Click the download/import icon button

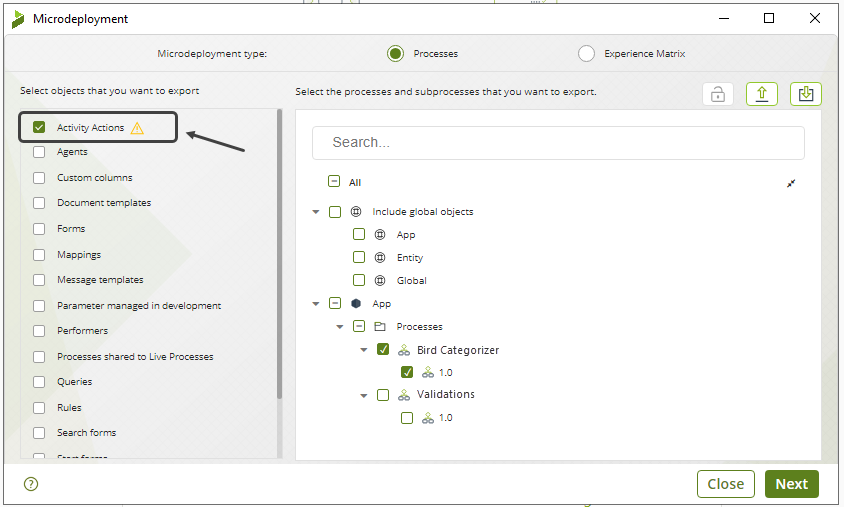click(x=805, y=94)
